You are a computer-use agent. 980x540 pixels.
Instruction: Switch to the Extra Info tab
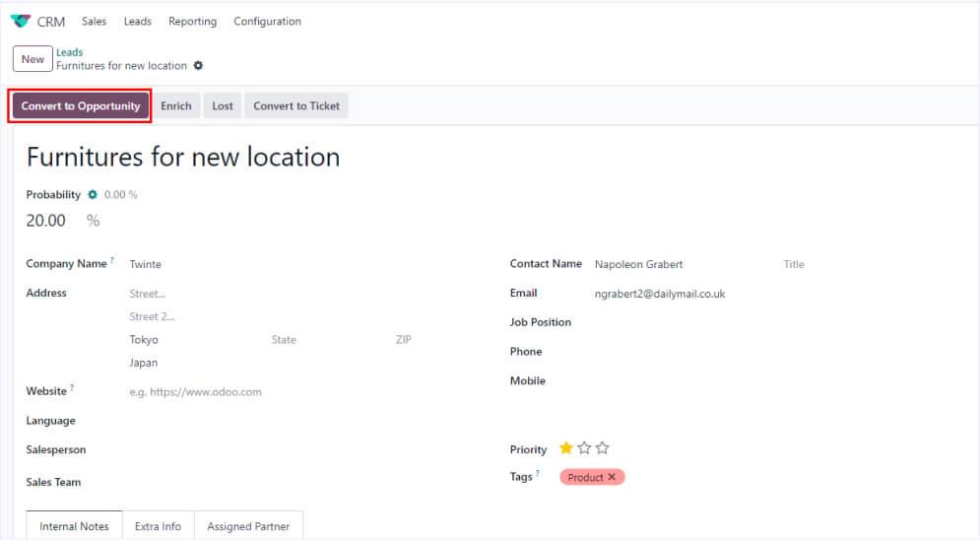coord(158,526)
